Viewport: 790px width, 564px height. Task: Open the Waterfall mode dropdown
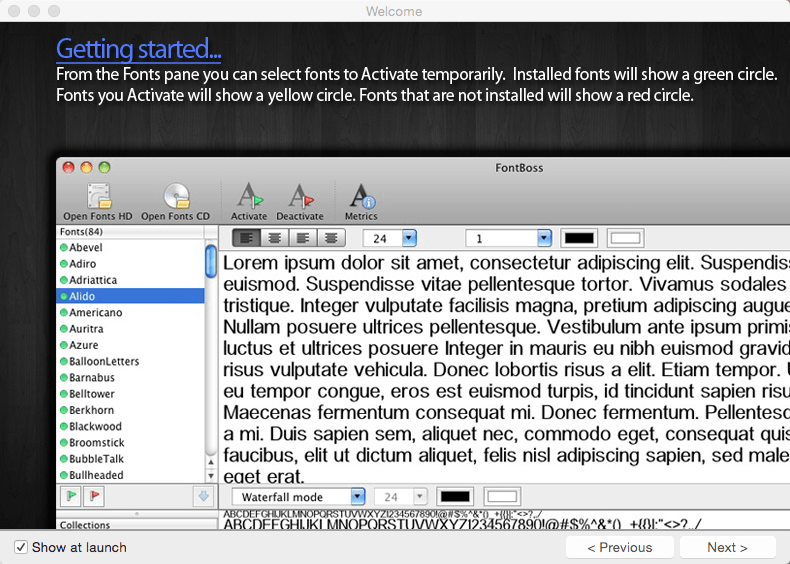358,496
